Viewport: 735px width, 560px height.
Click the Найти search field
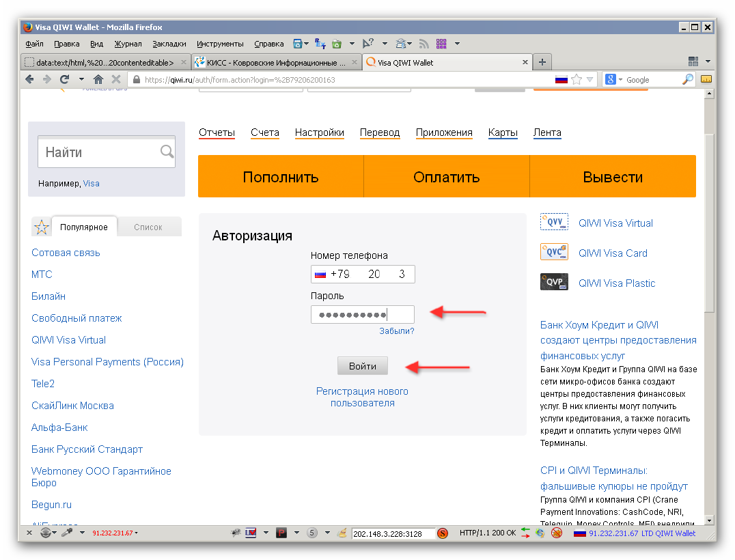pos(107,152)
